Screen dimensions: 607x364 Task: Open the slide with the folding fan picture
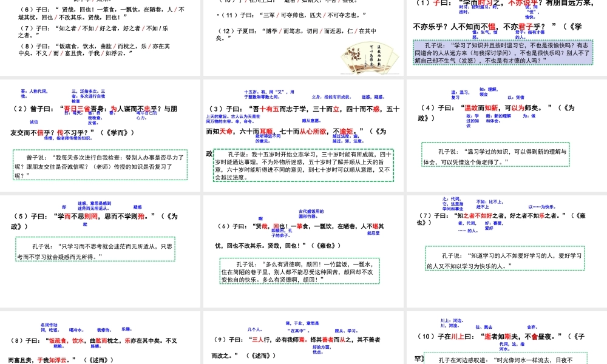(x=303, y=38)
